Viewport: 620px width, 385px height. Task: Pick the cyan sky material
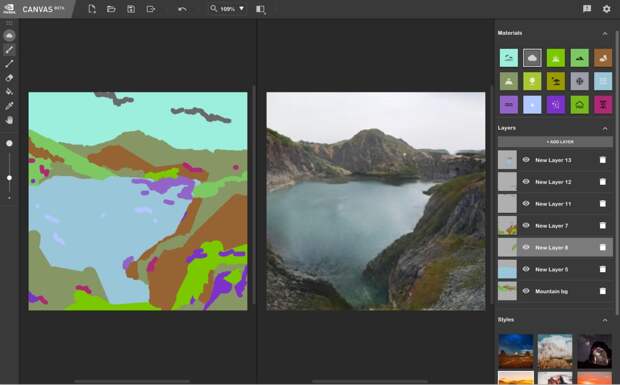[508, 58]
